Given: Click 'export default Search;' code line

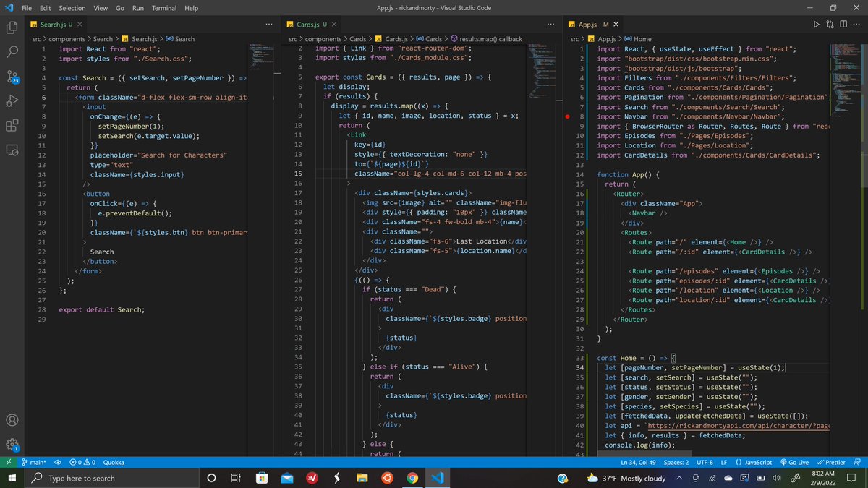Looking at the screenshot, I should pyautogui.click(x=101, y=309).
